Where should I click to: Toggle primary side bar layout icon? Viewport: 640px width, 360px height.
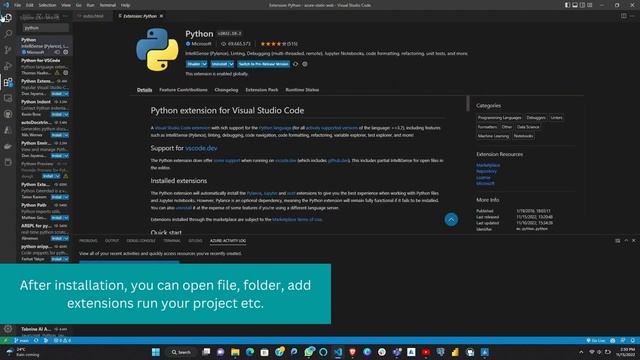(x=567, y=5)
